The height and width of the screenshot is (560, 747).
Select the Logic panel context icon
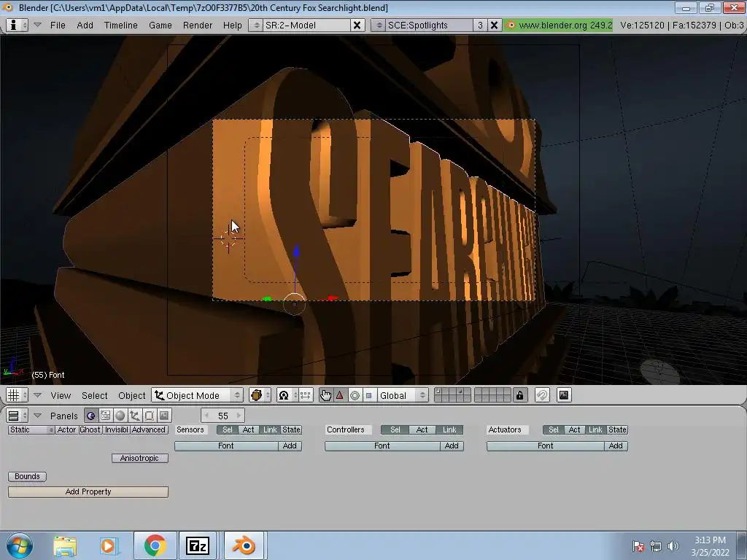point(90,416)
